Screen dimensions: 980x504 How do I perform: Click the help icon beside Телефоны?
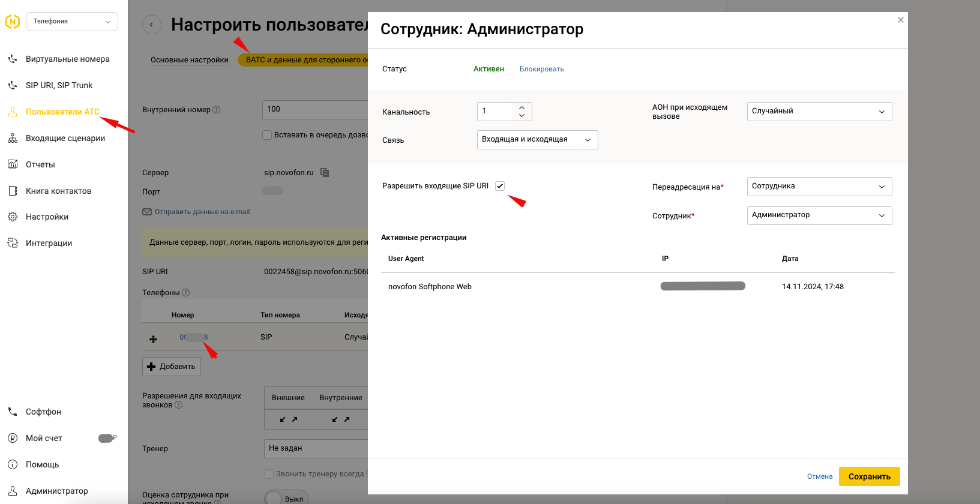click(x=186, y=293)
